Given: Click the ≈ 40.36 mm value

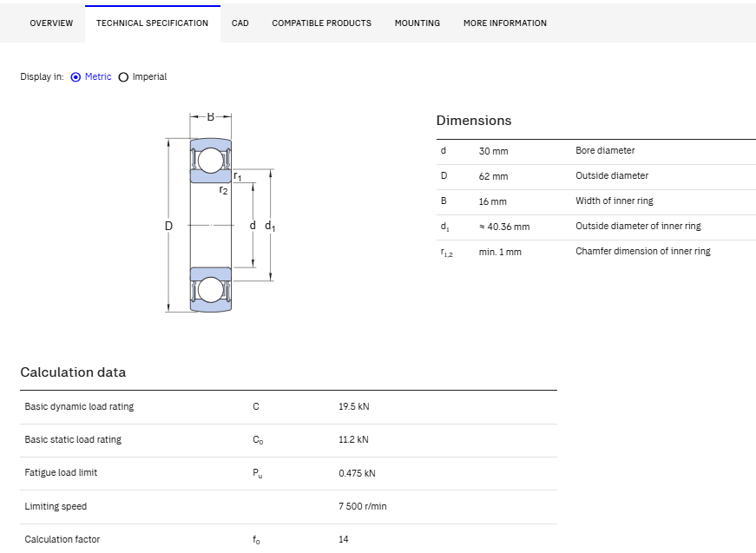Looking at the screenshot, I should 504,227.
